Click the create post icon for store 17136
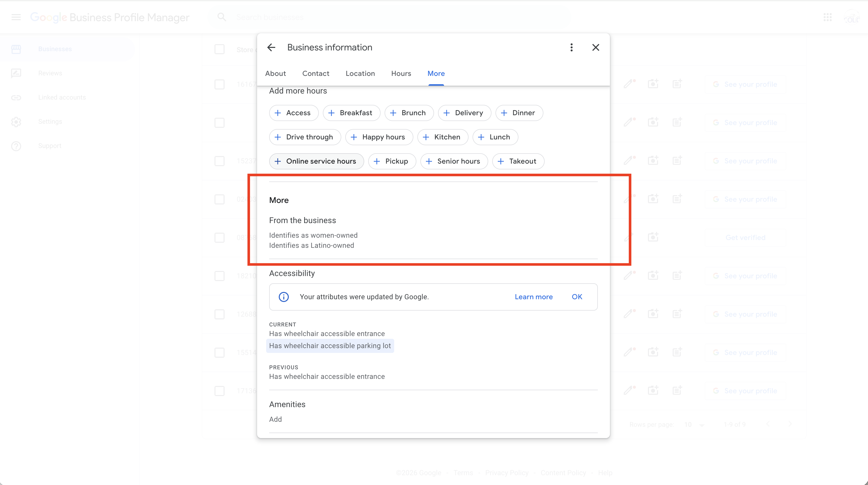 [677, 391]
